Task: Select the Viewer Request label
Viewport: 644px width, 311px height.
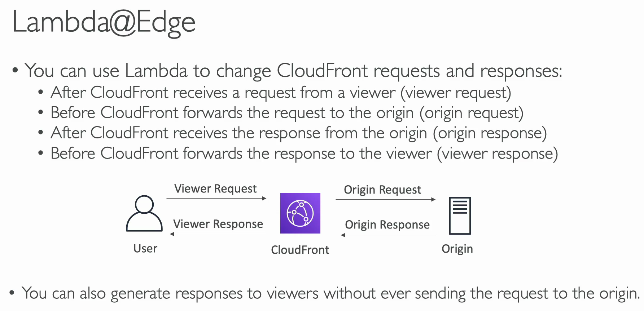Action: click(x=215, y=188)
